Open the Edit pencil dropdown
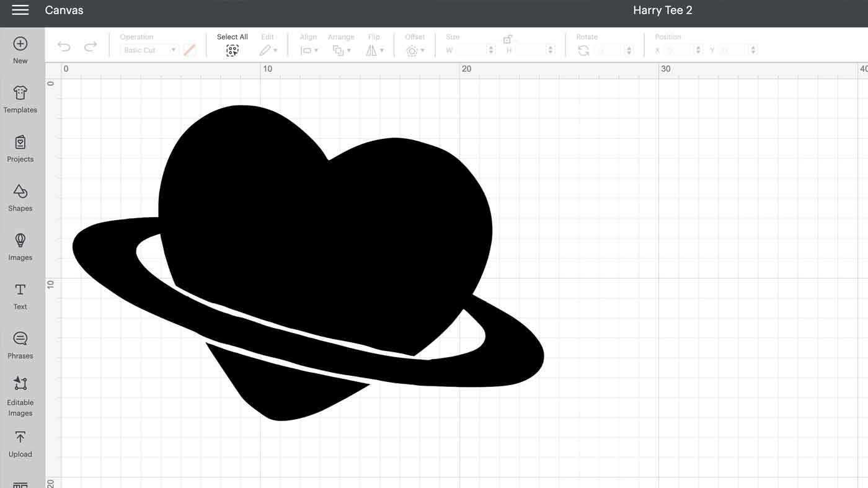This screenshot has width=868, height=488. tap(268, 50)
